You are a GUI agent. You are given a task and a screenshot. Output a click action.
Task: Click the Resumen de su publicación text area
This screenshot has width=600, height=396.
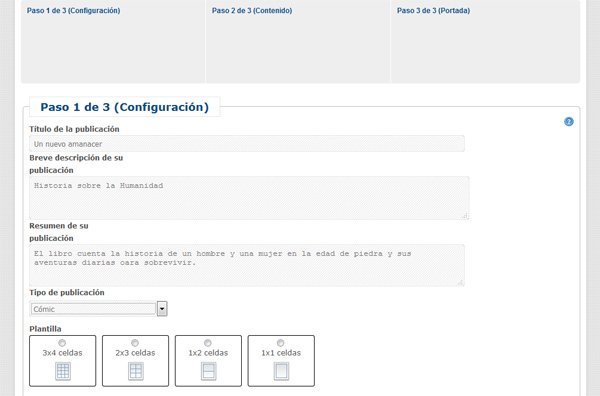(247, 266)
